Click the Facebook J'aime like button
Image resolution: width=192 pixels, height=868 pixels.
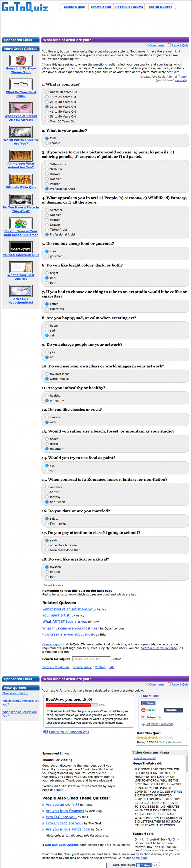click(x=144, y=865)
